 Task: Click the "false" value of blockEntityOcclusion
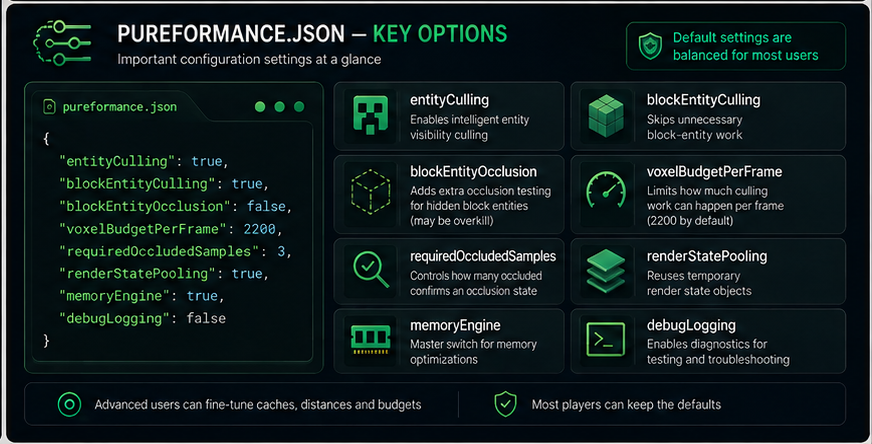(266, 206)
